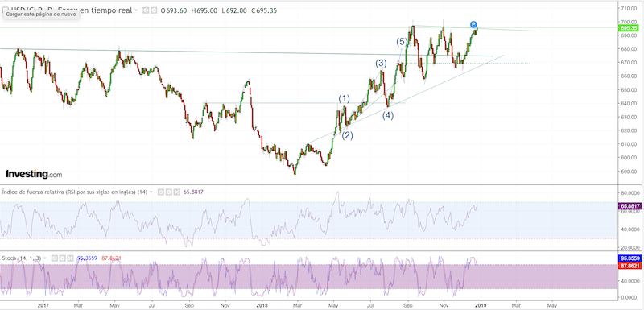Click the blue P marker near the latest candle

point(473,24)
